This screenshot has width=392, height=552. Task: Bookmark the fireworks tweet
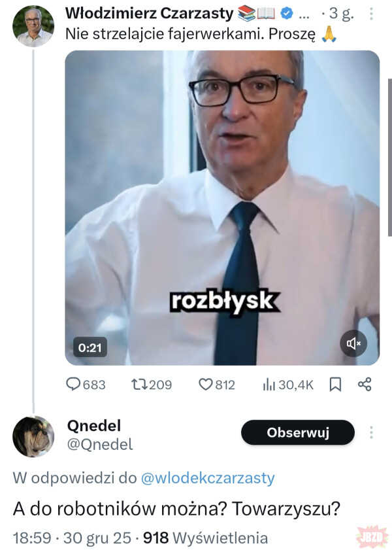tap(335, 385)
